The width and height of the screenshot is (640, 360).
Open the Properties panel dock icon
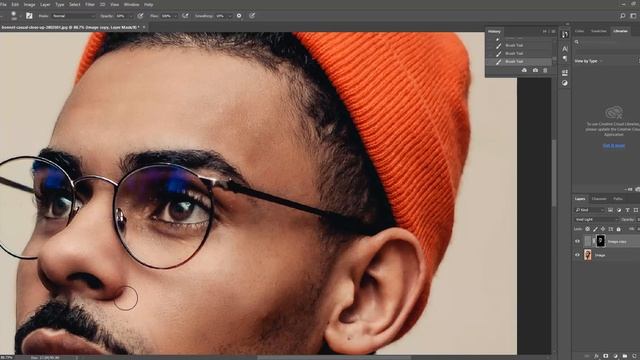[x=564, y=73]
